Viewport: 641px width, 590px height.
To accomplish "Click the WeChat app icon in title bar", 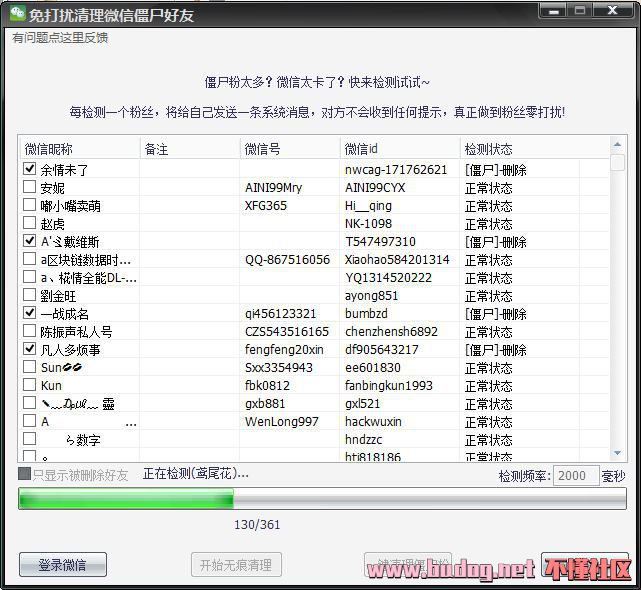I will [17, 13].
